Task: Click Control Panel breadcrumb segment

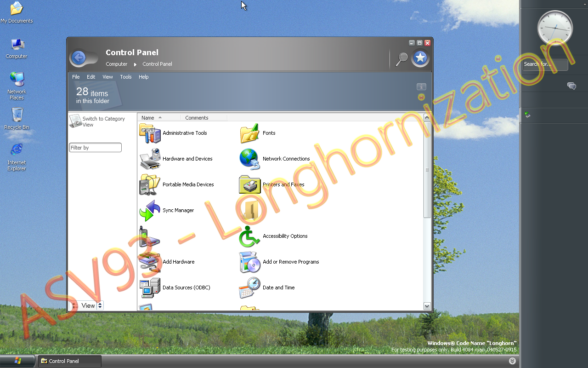Action: [157, 64]
